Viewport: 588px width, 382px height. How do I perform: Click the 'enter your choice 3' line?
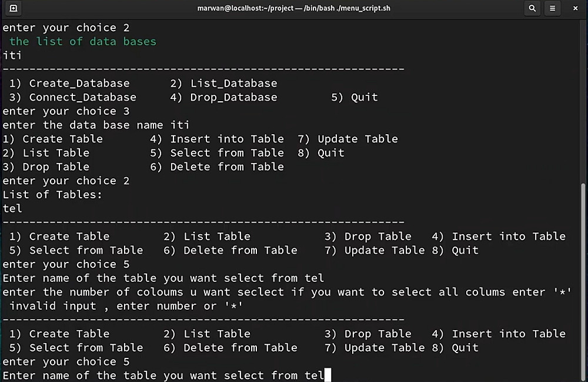[66, 111]
